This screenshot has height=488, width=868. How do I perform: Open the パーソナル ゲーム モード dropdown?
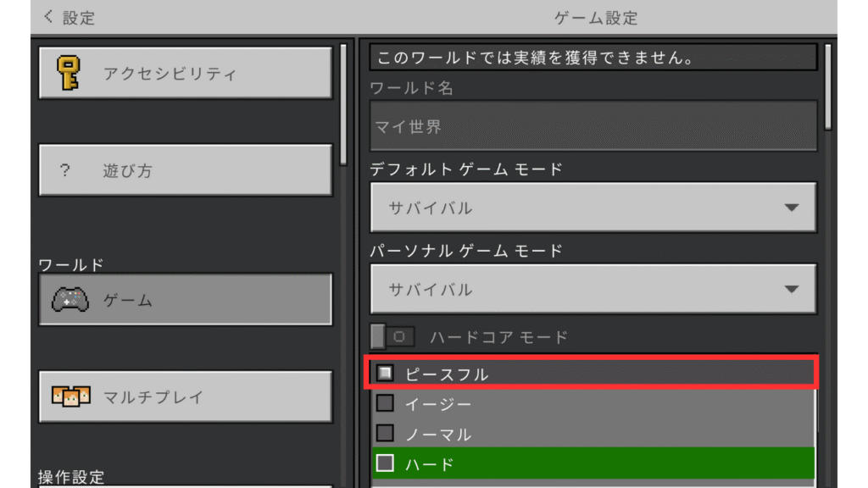point(593,289)
